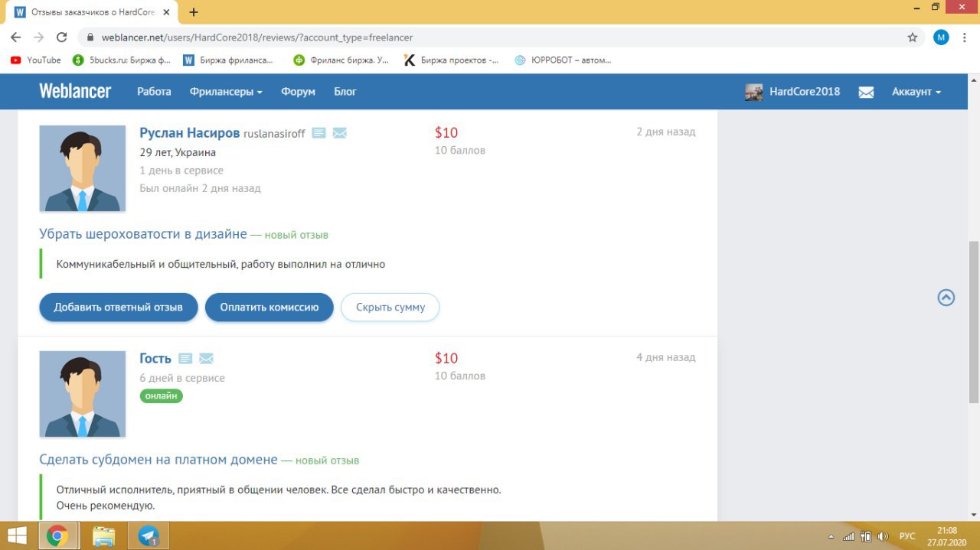Open project Сделать субдомен на платном домене
This screenshot has height=550, width=980.
158,460
